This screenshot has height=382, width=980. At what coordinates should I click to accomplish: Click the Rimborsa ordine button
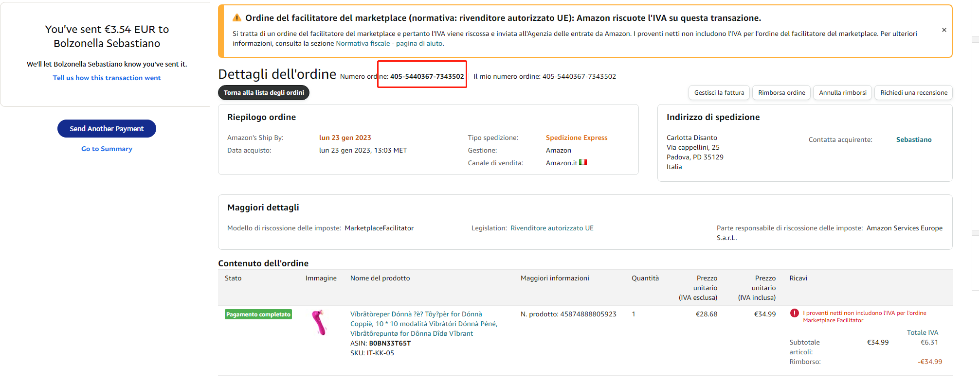[781, 93]
